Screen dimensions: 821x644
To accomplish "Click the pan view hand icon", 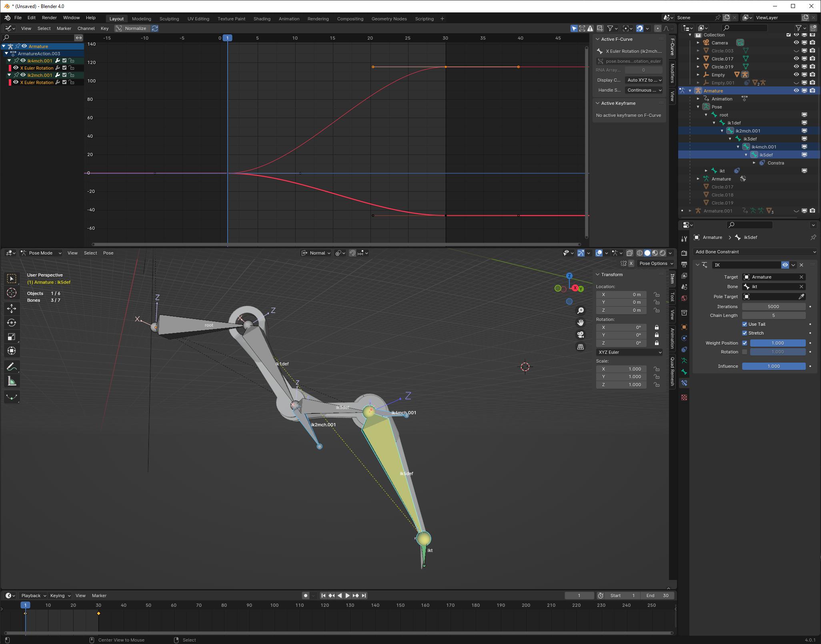I will [x=581, y=322].
